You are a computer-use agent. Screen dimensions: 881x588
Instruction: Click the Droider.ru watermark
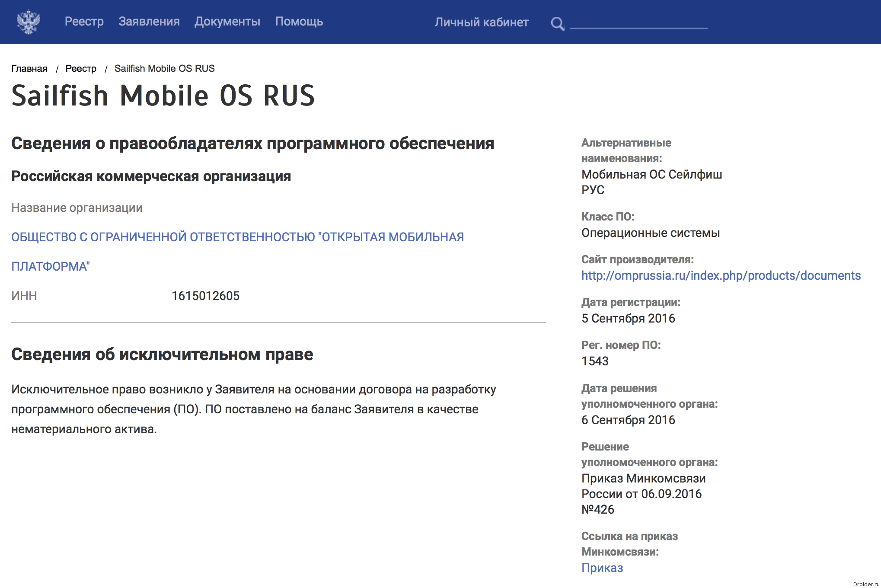[x=865, y=584]
